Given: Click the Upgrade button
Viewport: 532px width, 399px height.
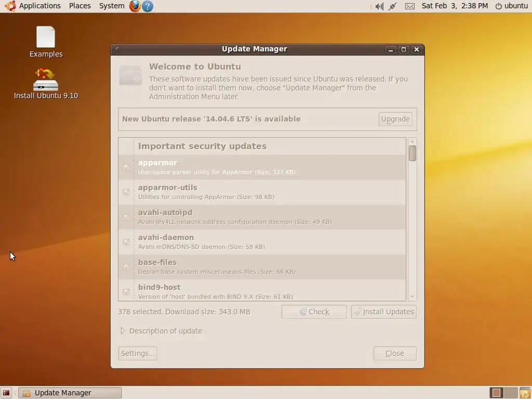Looking at the screenshot, I should click(395, 119).
